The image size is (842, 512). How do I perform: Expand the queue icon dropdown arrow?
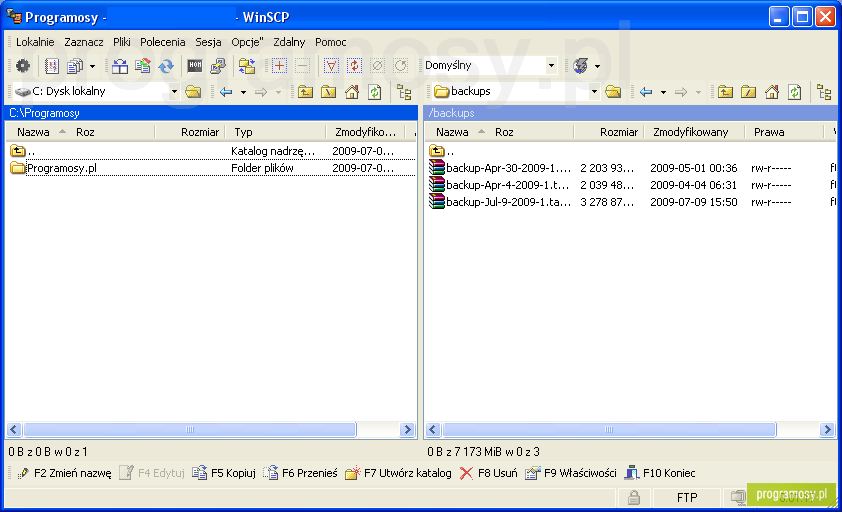pos(92,66)
